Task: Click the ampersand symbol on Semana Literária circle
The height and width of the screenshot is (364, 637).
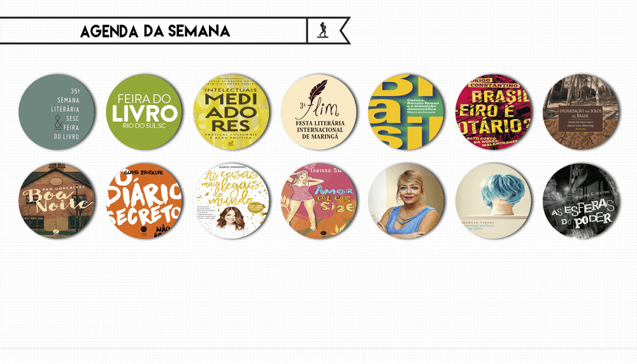Action: pyautogui.click(x=59, y=122)
